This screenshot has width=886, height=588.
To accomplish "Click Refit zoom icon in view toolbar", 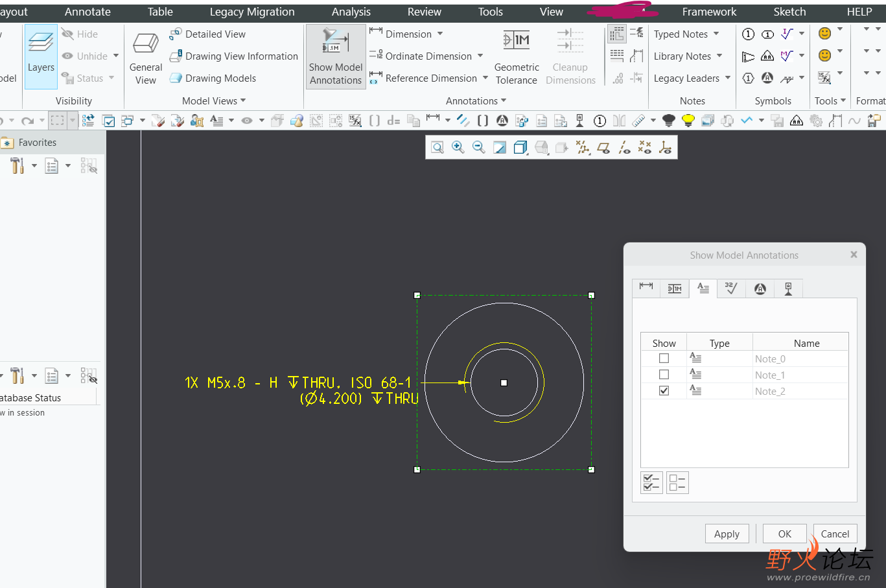I will tap(437, 148).
